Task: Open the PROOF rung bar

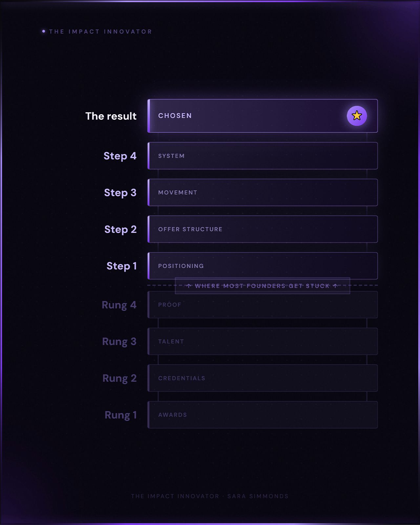Action: [x=262, y=305]
